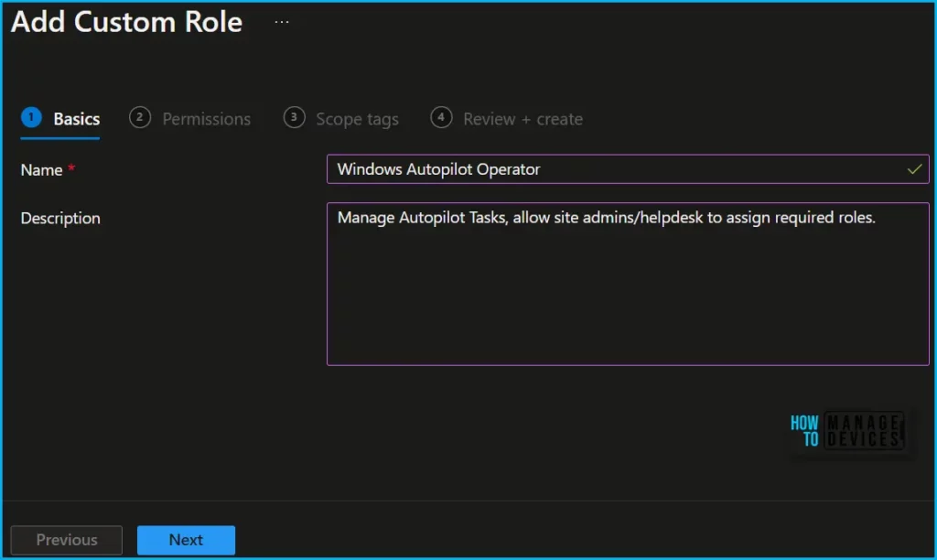Go to the Permissions step tab
Viewport: 937px width, 560px height.
coord(190,118)
